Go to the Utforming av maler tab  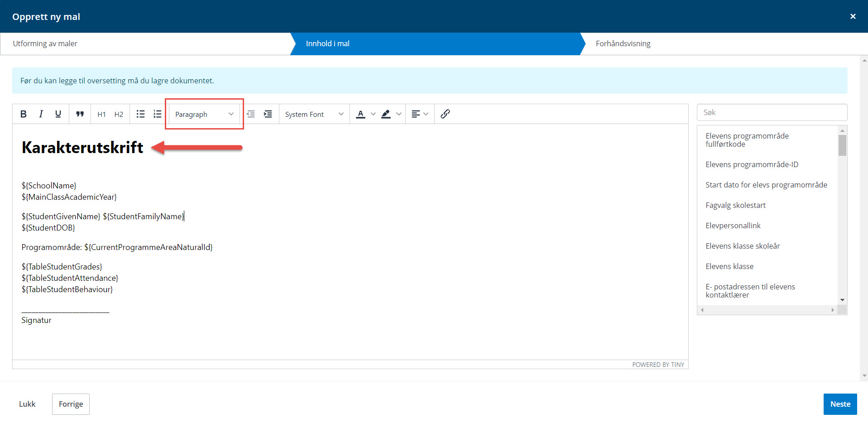point(45,43)
